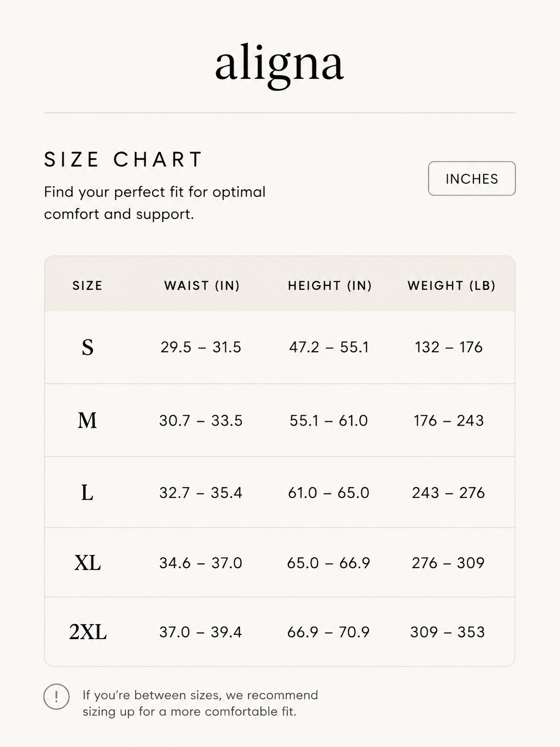Viewport: 560px width, 747px height.
Task: Click height range 55.1 – 61.0
Action: (x=329, y=420)
